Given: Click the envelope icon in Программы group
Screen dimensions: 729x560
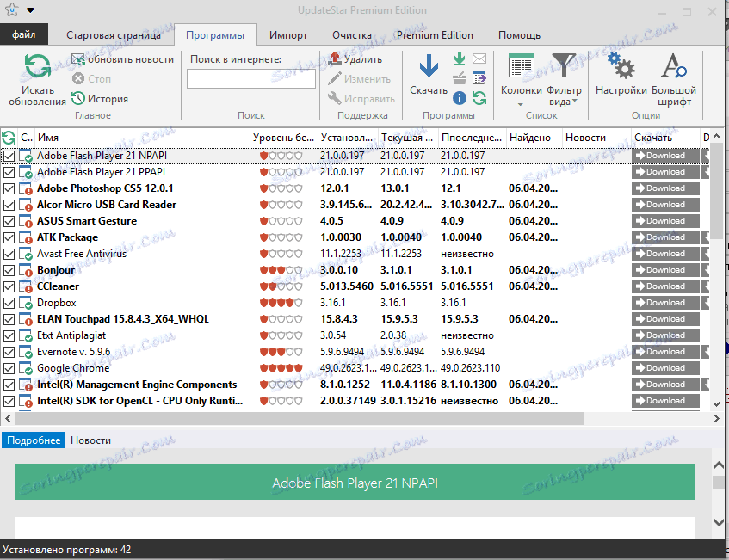Looking at the screenshot, I should tap(479, 59).
